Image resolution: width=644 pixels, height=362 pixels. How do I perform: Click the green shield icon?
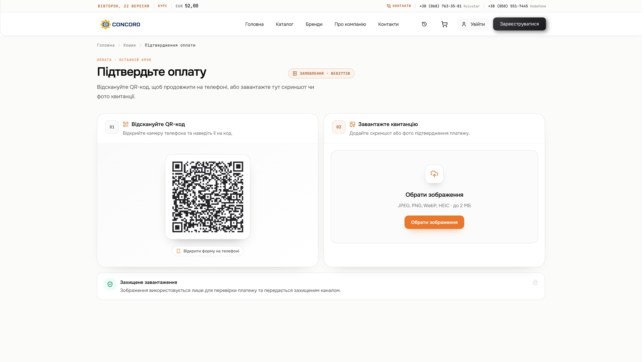point(110,284)
